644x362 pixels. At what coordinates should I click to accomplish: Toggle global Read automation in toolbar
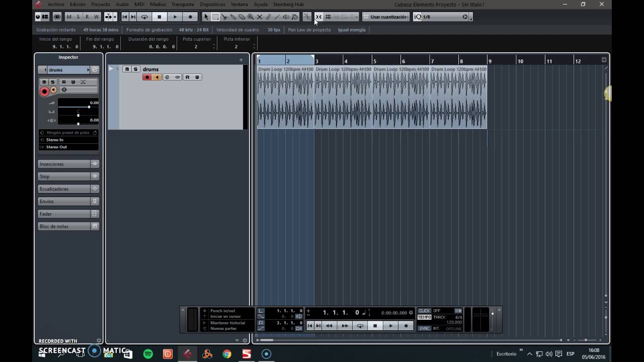87,17
